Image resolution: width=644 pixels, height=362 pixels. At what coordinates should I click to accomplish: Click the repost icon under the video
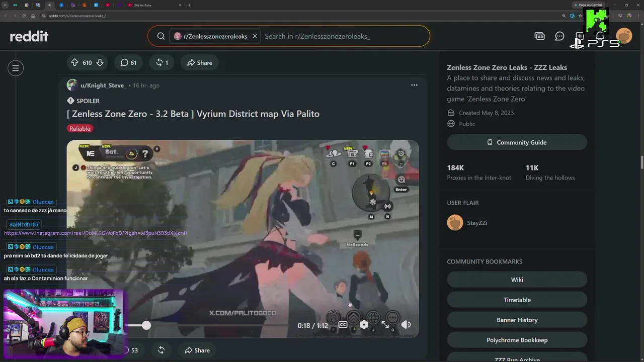click(x=161, y=350)
